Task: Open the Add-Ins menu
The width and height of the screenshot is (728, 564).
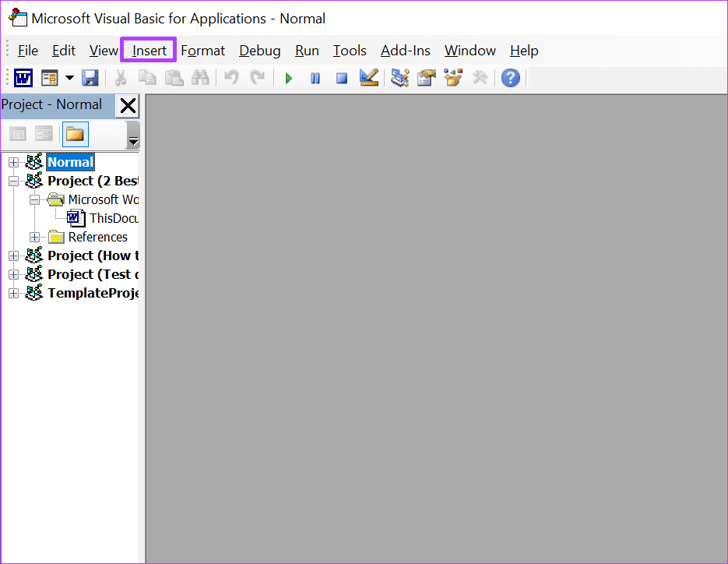Action: click(x=406, y=51)
